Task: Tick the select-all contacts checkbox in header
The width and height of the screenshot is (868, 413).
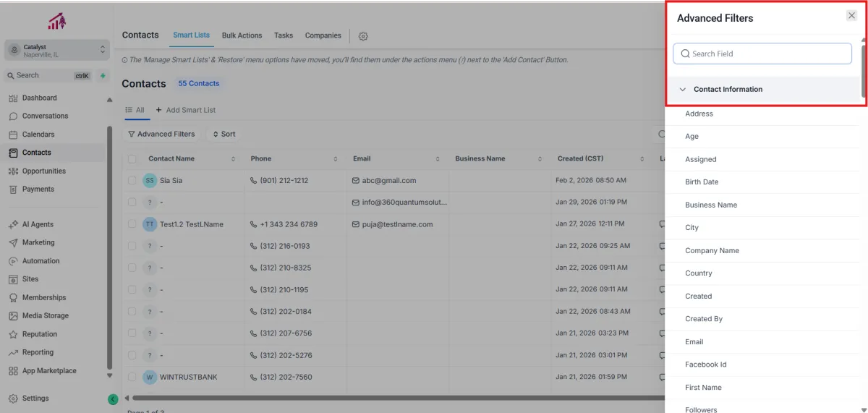Action: [x=132, y=158]
